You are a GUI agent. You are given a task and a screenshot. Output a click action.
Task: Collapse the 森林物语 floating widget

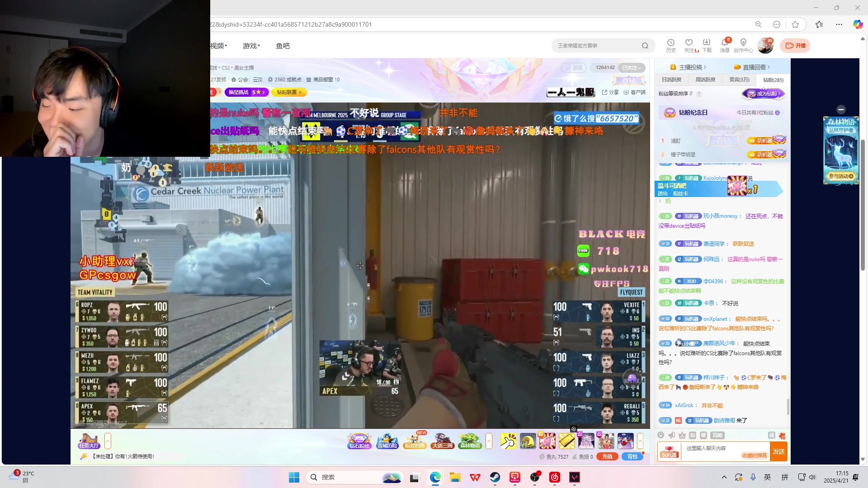(x=841, y=109)
